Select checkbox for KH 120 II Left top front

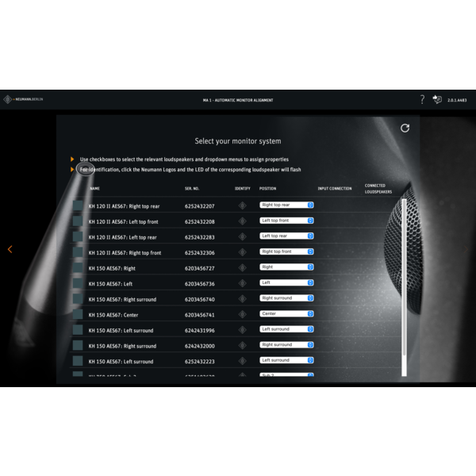tap(78, 221)
